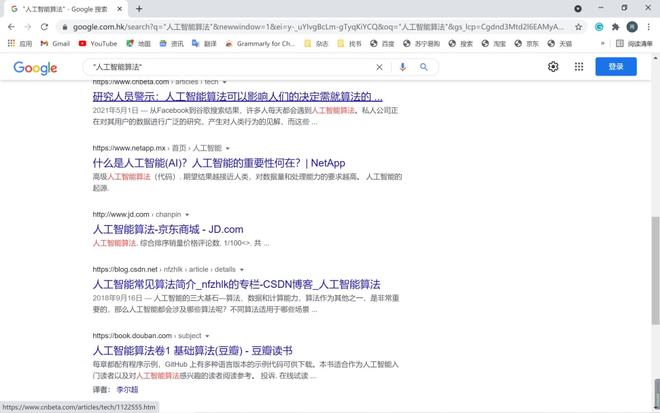Bookmark this page with the star icon
Screen dimensions: 660x413
pyautogui.click(x=578, y=27)
